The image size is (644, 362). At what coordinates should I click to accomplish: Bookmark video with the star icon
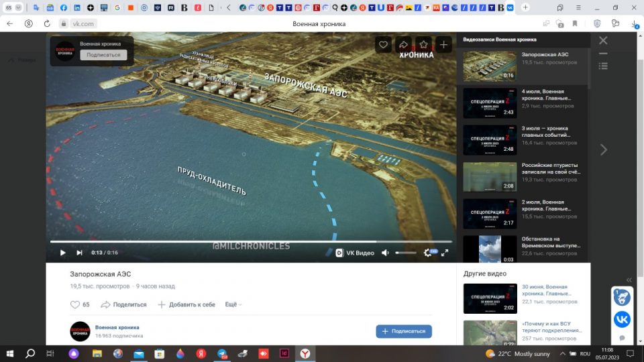423,45
